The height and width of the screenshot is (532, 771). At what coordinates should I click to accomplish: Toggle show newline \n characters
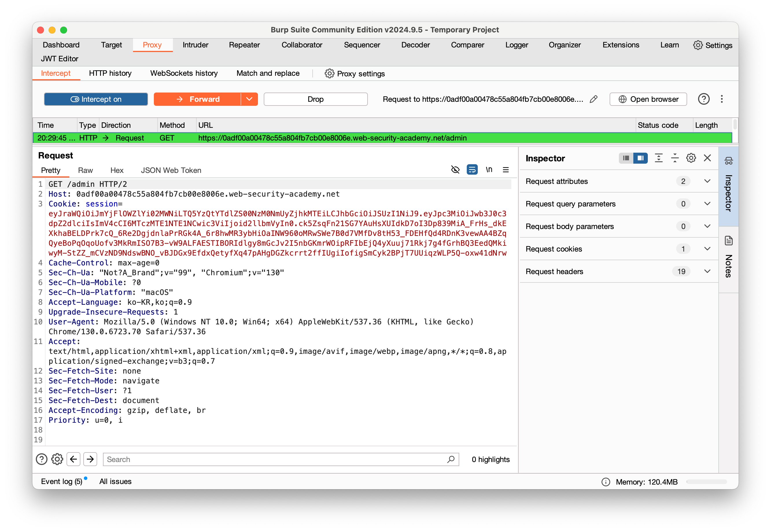point(489,170)
